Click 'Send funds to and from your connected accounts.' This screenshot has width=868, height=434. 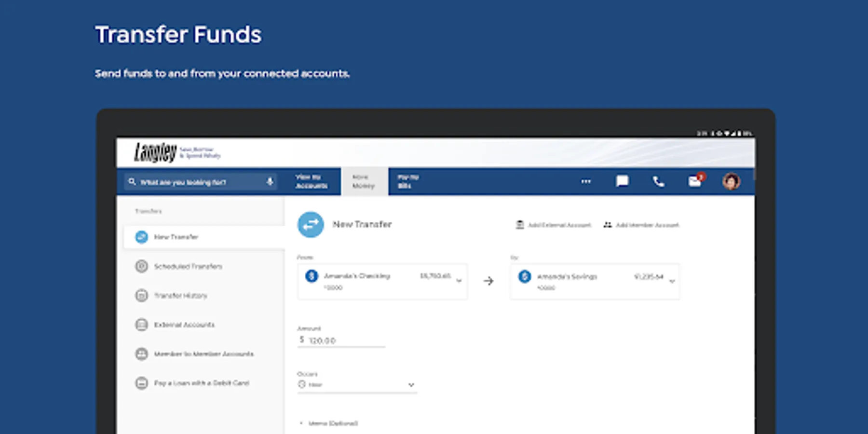pos(222,74)
